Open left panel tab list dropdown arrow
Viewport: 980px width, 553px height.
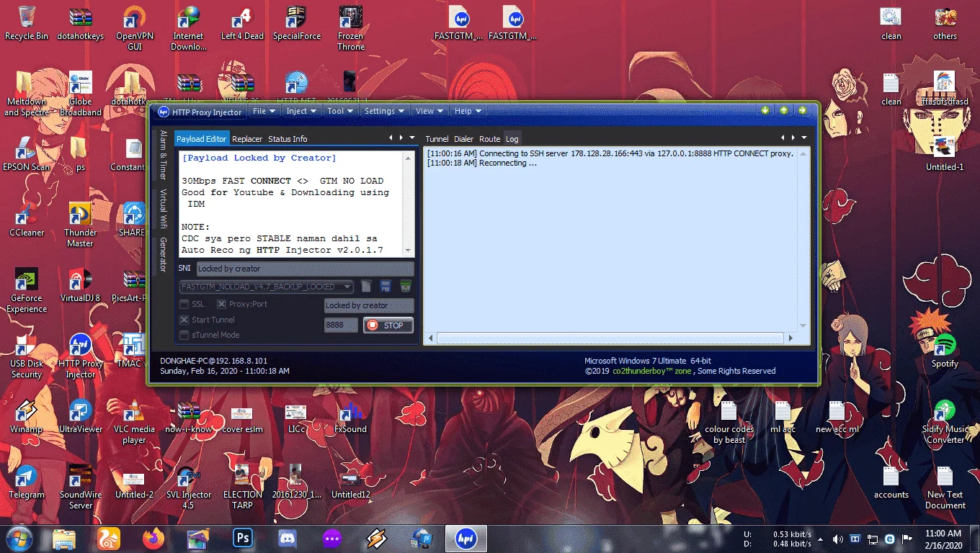pos(412,138)
